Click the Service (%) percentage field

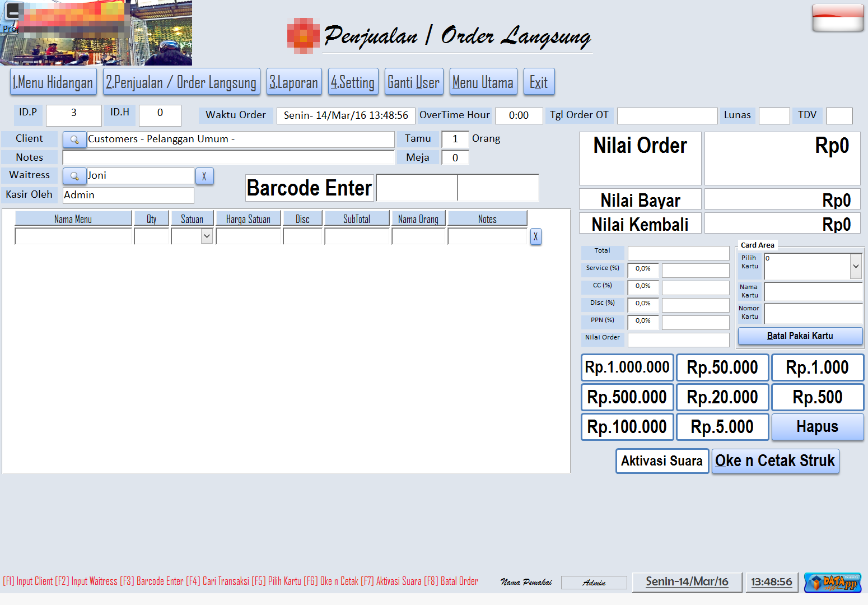643,269
